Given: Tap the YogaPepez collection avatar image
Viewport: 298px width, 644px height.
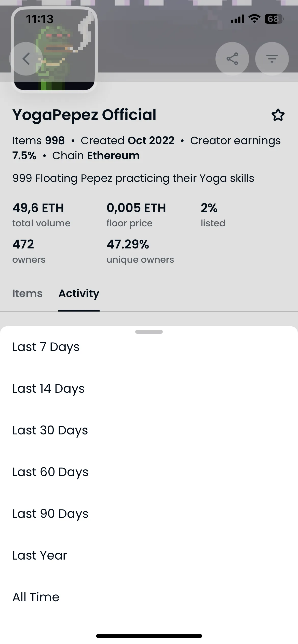Looking at the screenshot, I should (54, 50).
